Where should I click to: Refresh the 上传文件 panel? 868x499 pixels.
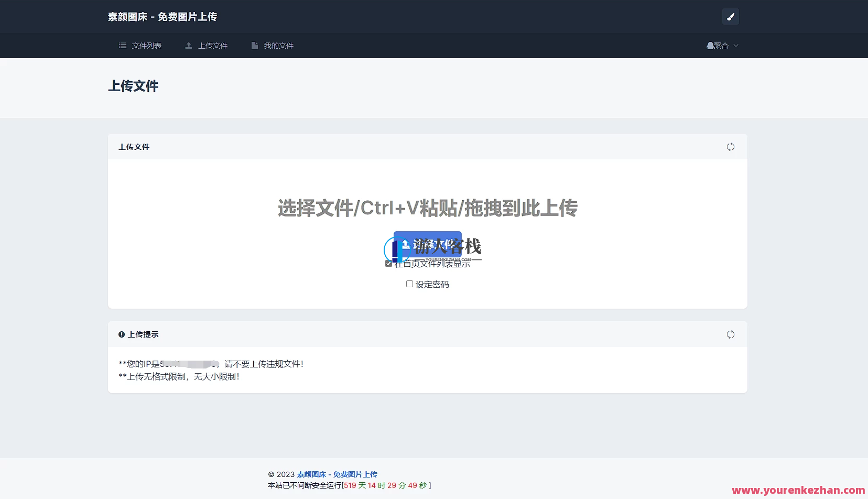[x=731, y=147]
